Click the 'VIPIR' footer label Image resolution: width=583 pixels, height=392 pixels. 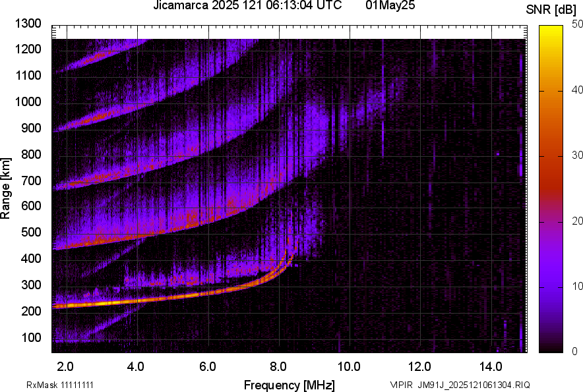click(402, 385)
